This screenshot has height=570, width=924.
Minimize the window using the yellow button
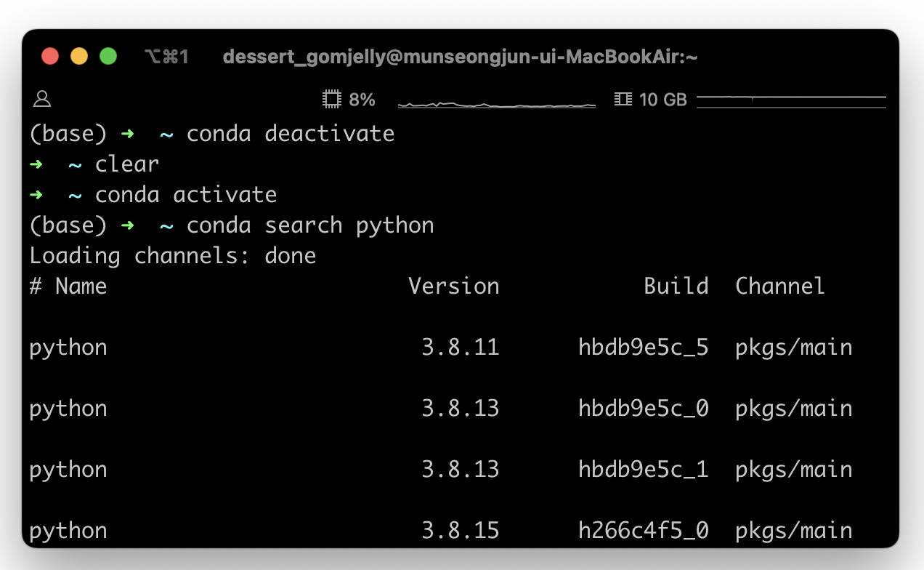pos(79,56)
